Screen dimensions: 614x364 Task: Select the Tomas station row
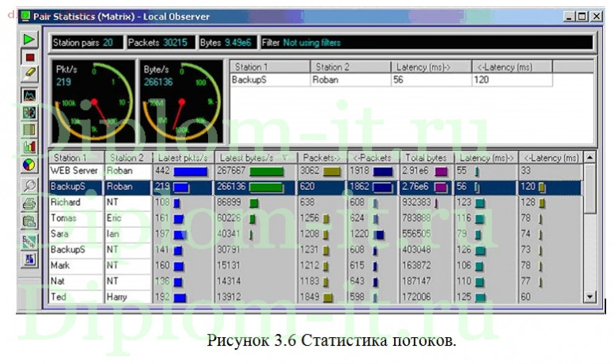(x=316, y=218)
